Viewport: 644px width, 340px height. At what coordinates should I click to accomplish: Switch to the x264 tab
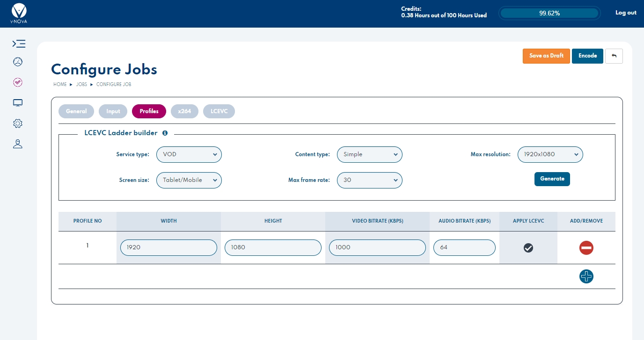(x=184, y=111)
